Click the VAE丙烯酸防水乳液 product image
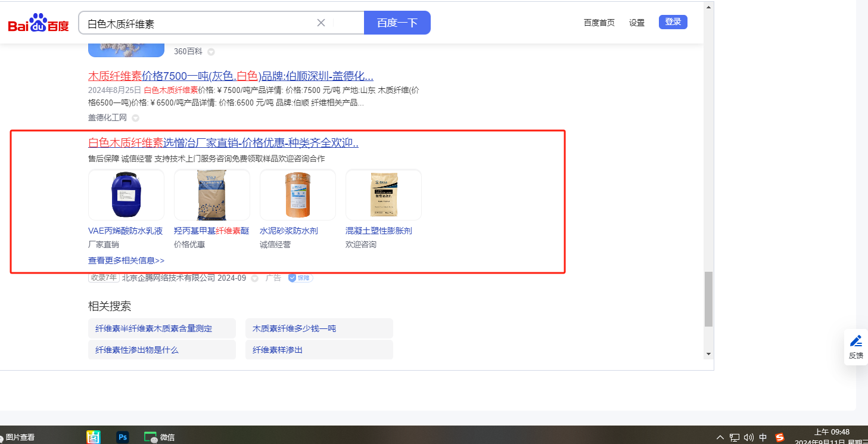Screen dimensions: 868x444 126,195
